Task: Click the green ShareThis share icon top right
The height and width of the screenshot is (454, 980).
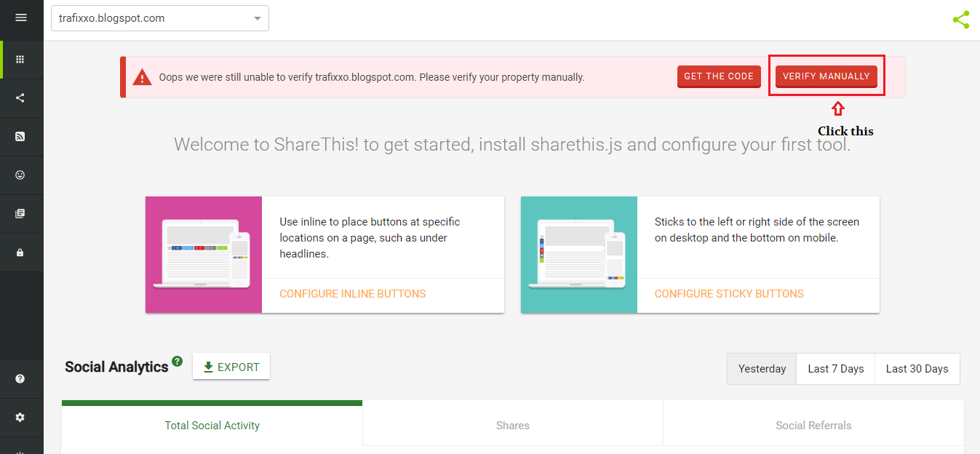Action: point(961,20)
